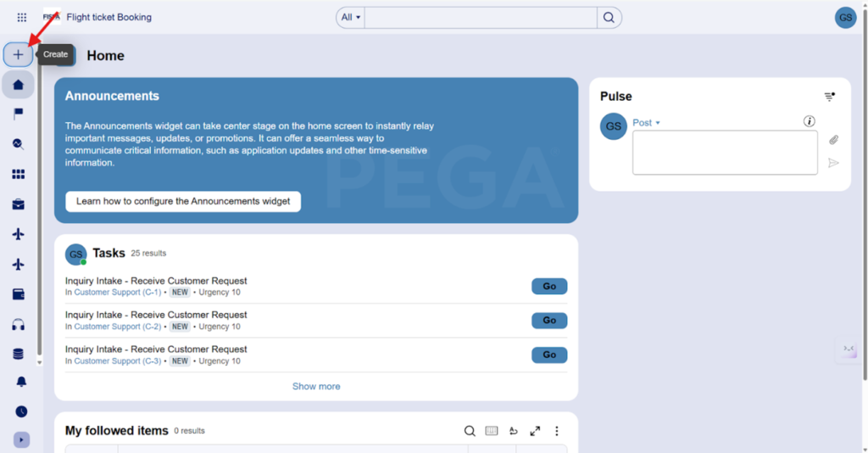Open the notifications bell in sidebar

coord(21,382)
